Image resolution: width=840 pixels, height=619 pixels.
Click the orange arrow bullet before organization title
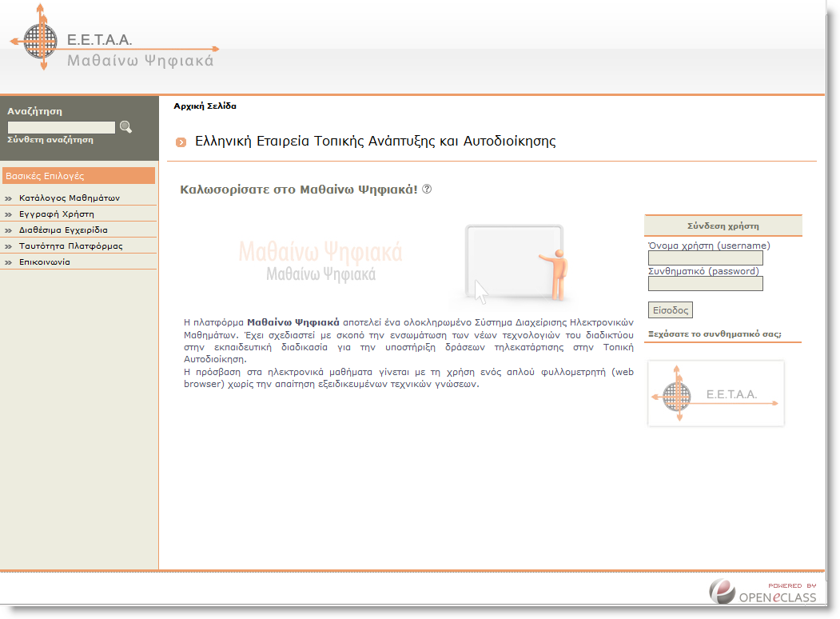coord(181,142)
